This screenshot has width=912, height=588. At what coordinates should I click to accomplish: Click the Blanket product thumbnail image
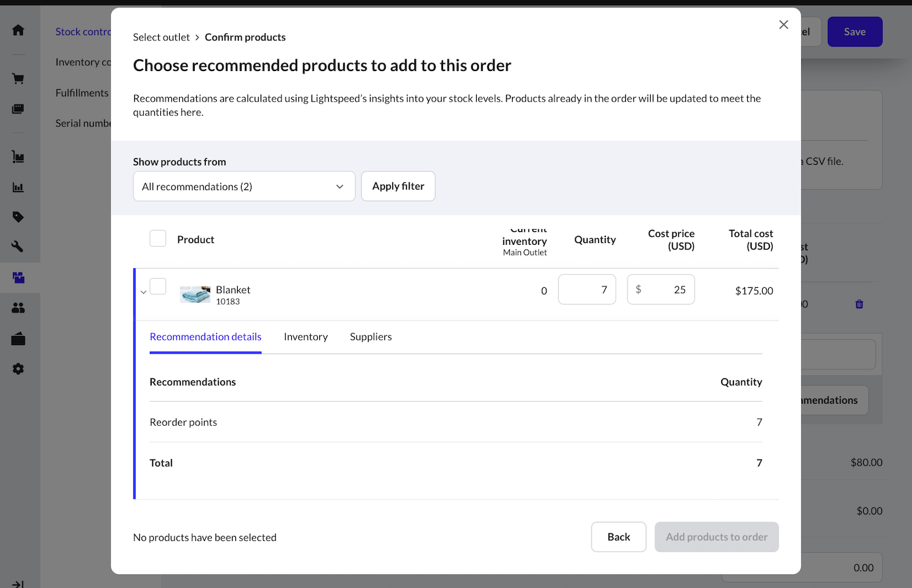click(x=195, y=295)
